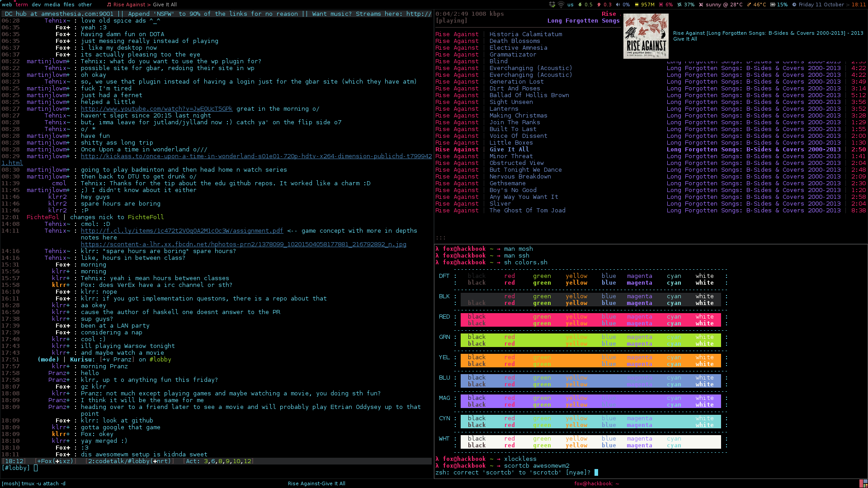Select the song 'Obstructed View'

click(516, 163)
